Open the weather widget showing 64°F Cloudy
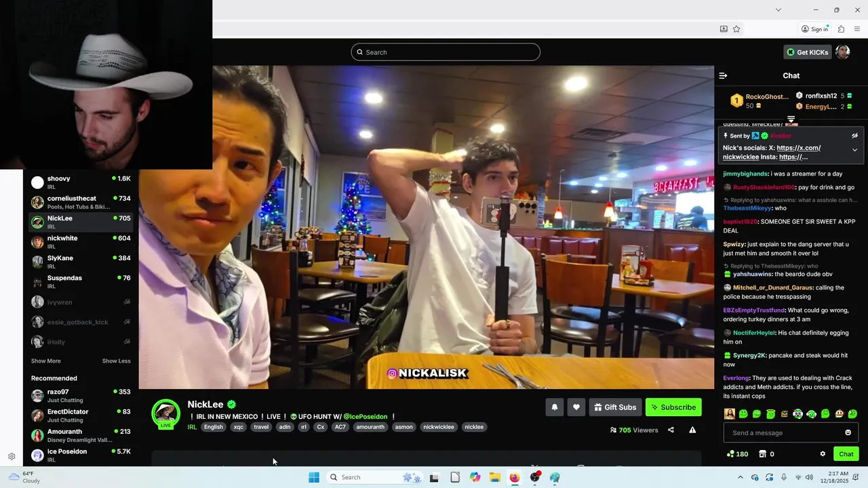Image resolution: width=868 pixels, height=488 pixels. pos(24,477)
